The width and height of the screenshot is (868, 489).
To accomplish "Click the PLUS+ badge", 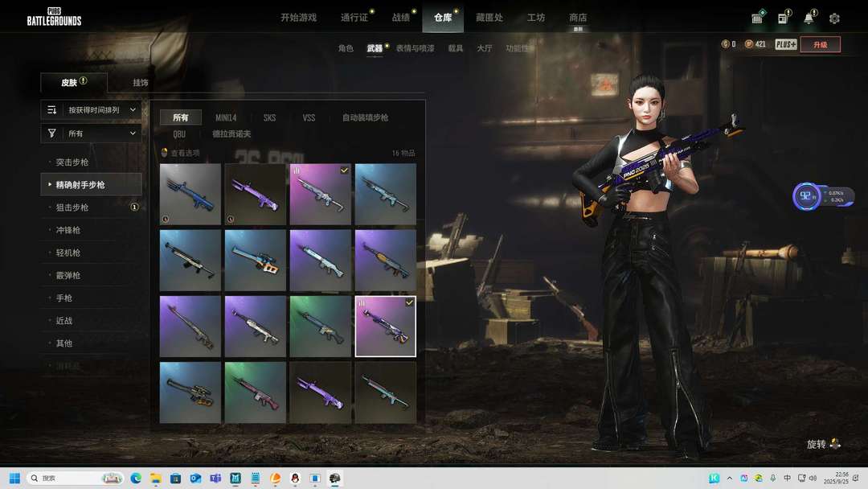I will pyautogui.click(x=785, y=44).
